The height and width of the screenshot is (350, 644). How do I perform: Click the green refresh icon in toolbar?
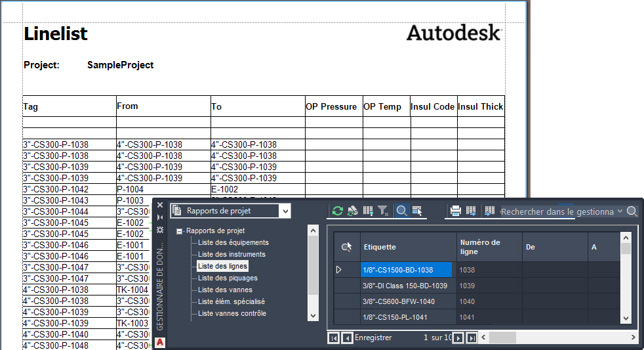coord(338,211)
